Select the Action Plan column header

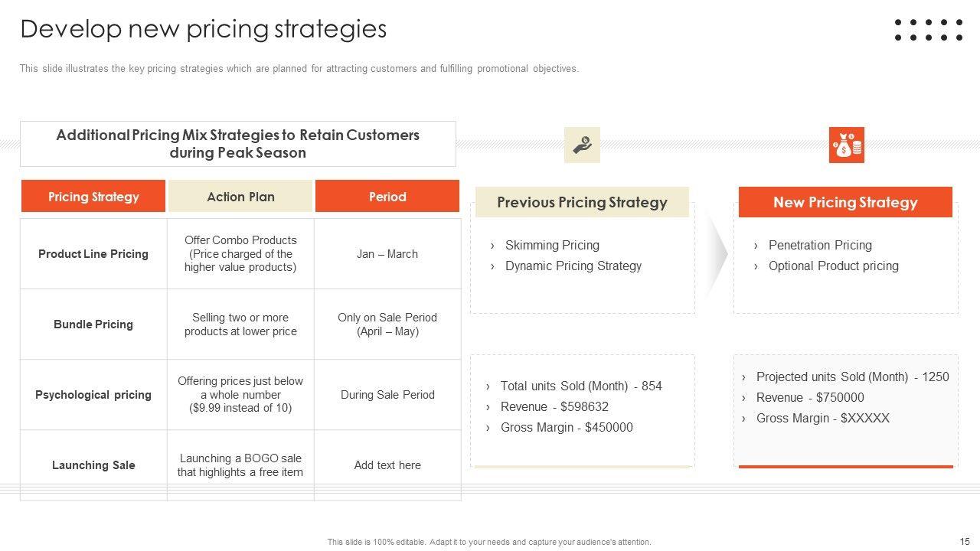click(240, 197)
